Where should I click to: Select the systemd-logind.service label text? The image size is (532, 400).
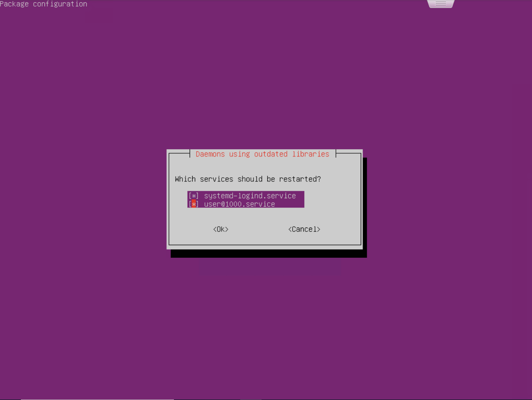click(x=250, y=196)
